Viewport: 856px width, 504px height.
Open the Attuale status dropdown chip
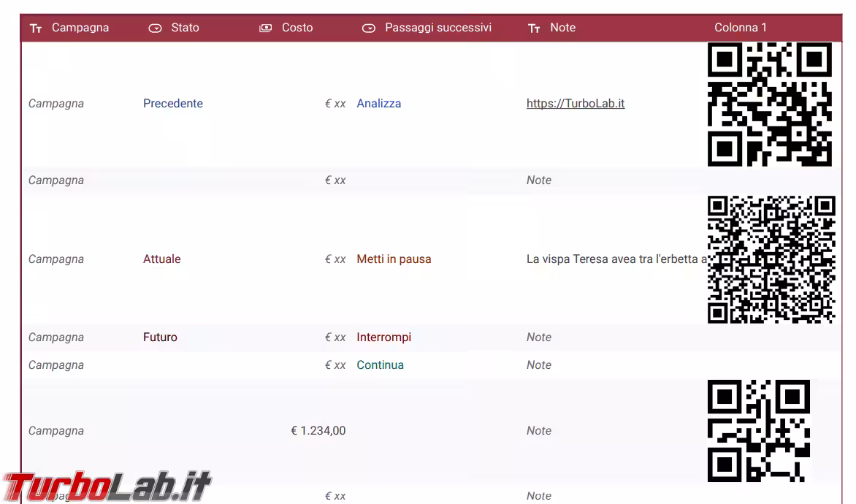click(161, 259)
